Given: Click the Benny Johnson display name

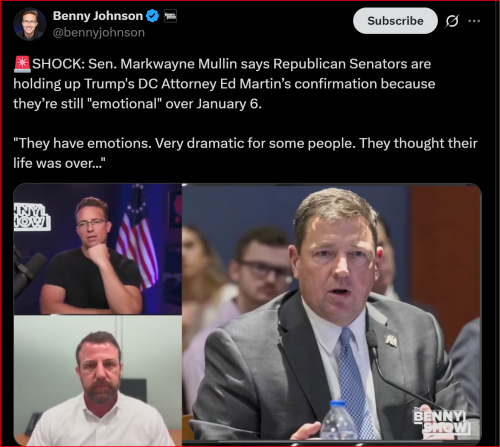Looking at the screenshot, I should 98,16.
